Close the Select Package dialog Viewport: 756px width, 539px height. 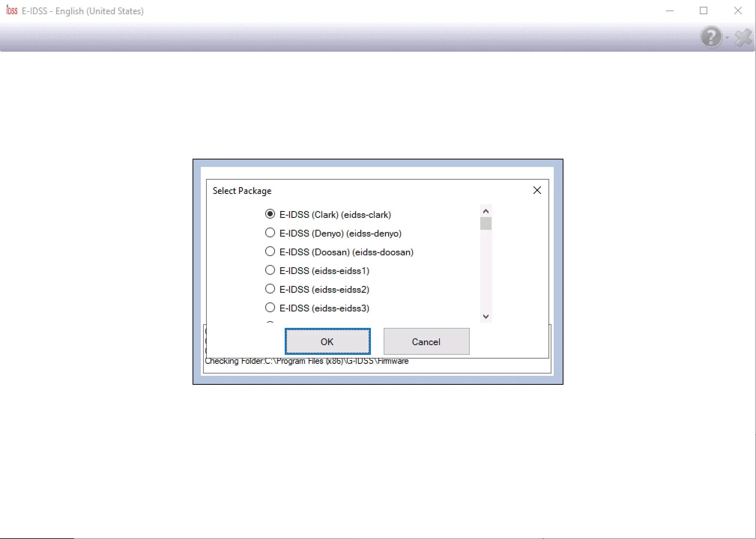(x=537, y=190)
